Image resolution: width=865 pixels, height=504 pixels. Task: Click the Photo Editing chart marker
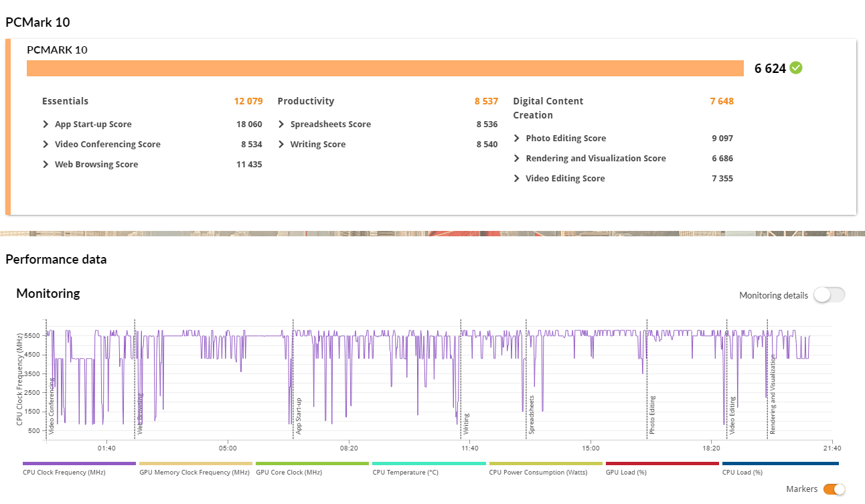coord(652,416)
